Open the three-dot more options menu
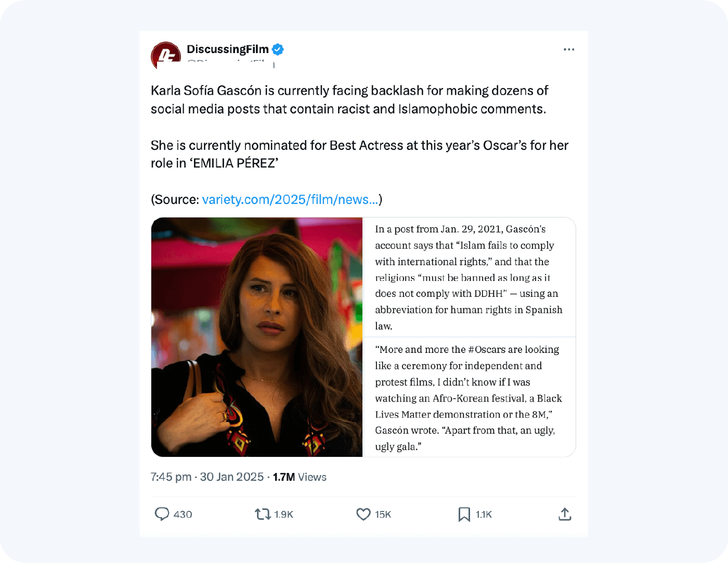This screenshot has width=728, height=563. [569, 49]
